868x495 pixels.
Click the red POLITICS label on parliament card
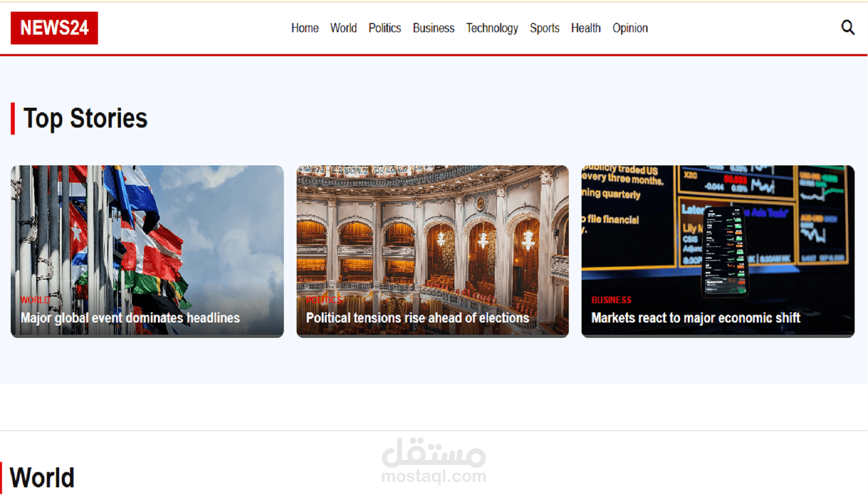pyautogui.click(x=324, y=300)
